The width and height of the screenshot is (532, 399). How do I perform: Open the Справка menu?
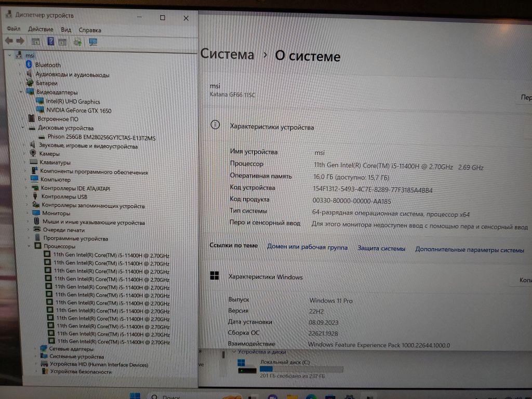coord(90,30)
